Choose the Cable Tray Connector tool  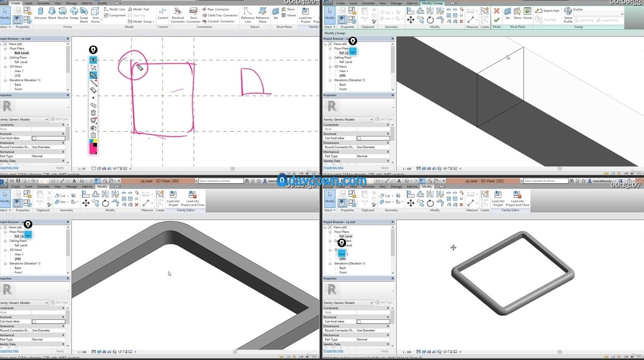click(x=220, y=15)
